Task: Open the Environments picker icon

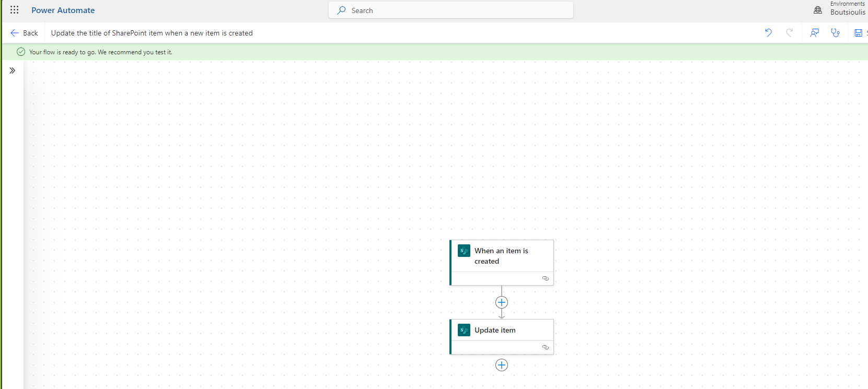Action: [818, 10]
